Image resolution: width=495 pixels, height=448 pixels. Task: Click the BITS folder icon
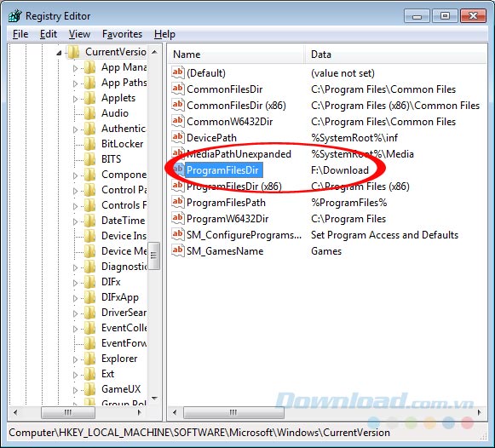click(90, 158)
